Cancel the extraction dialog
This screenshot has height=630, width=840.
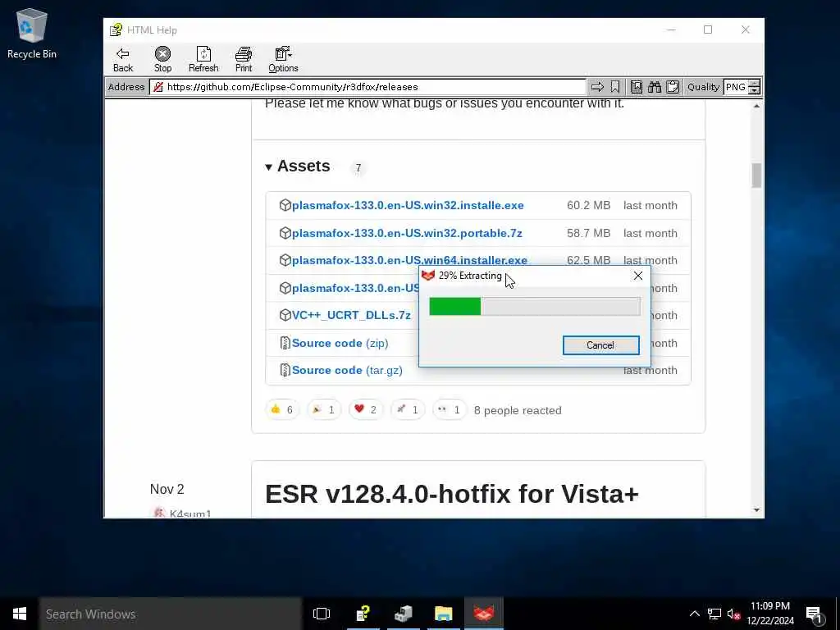600,345
